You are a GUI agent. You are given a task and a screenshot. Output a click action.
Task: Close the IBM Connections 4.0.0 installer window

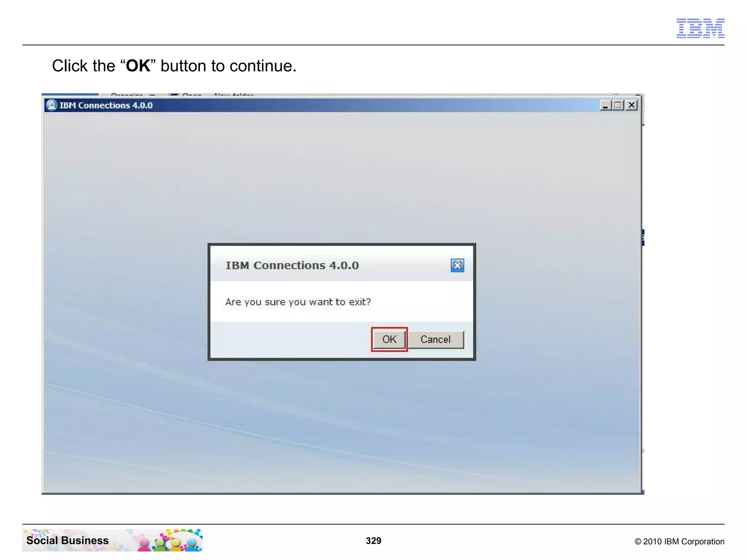point(632,105)
